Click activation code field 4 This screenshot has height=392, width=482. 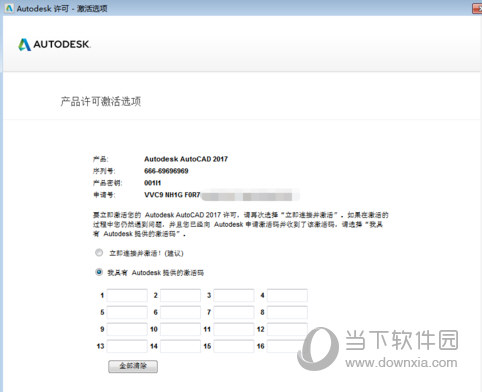click(287, 295)
